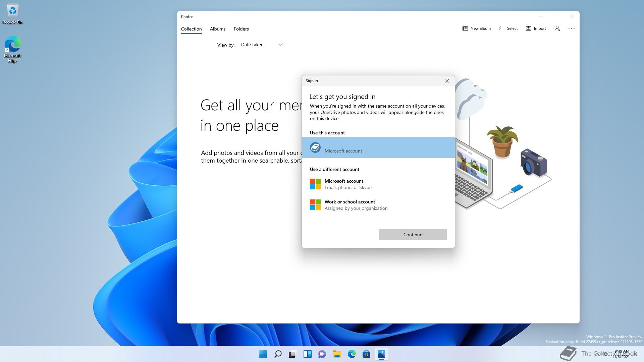The height and width of the screenshot is (362, 644).
Task: Open Microsoft Edge desktop shortcut
Action: [13, 49]
